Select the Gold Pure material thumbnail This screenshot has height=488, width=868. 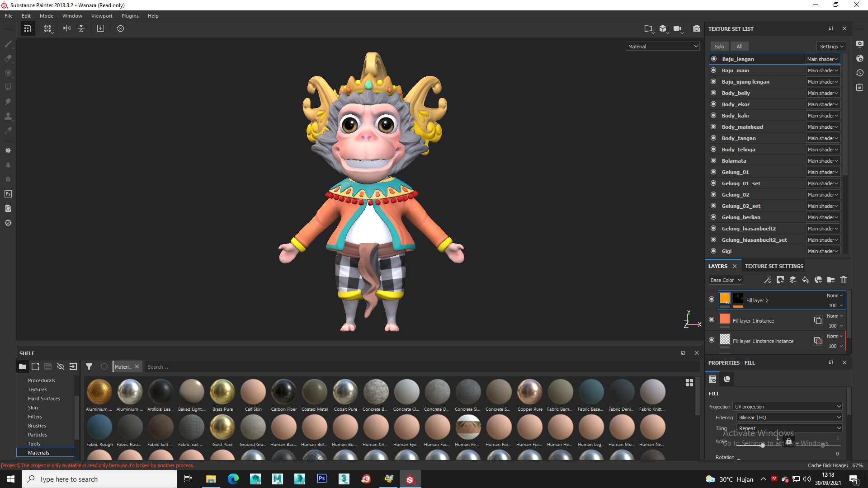point(222,427)
